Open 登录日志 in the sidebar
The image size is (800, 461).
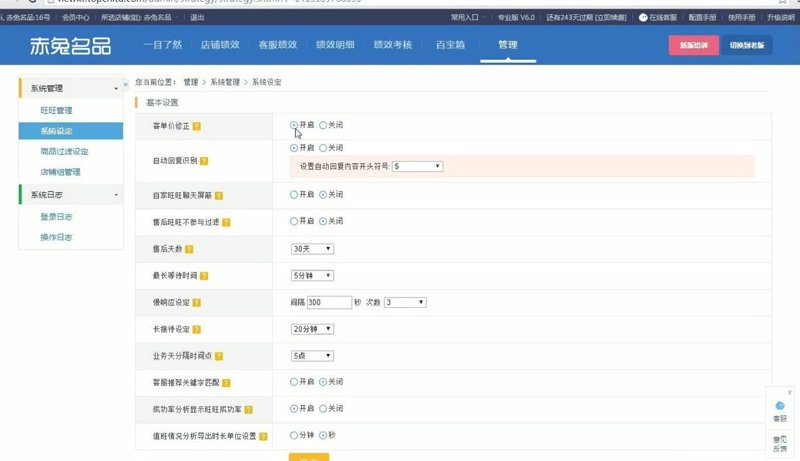[56, 217]
